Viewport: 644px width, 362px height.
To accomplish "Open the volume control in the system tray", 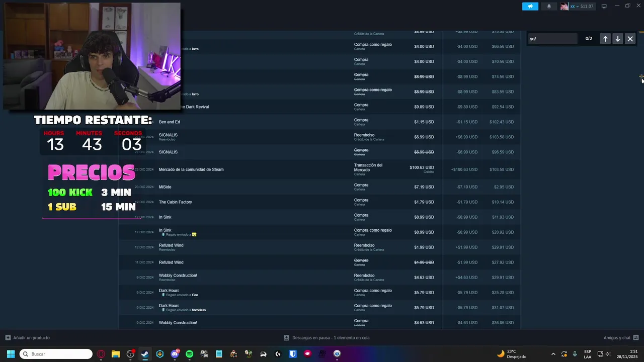I will point(608,354).
